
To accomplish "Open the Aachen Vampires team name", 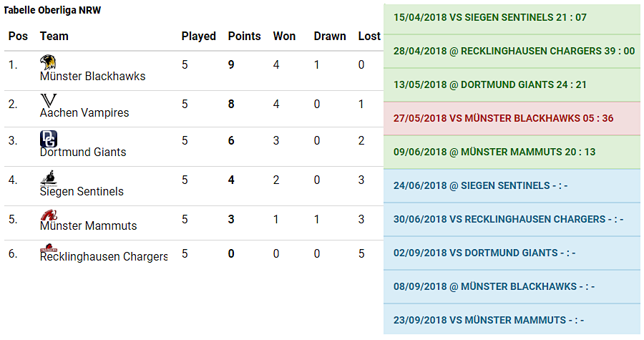I will [x=84, y=113].
